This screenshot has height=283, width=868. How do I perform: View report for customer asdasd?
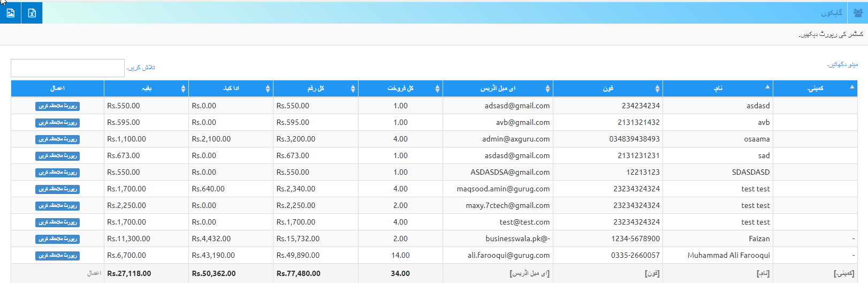coord(58,106)
